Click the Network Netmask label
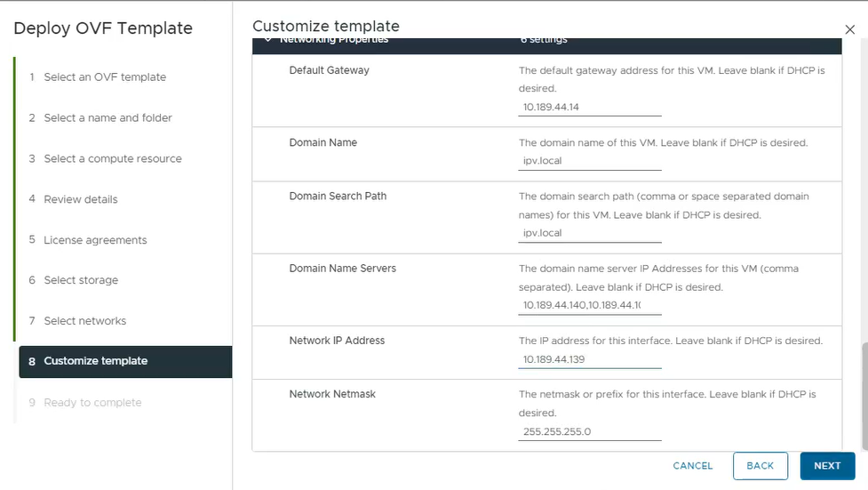The height and width of the screenshot is (490, 868). (332, 394)
